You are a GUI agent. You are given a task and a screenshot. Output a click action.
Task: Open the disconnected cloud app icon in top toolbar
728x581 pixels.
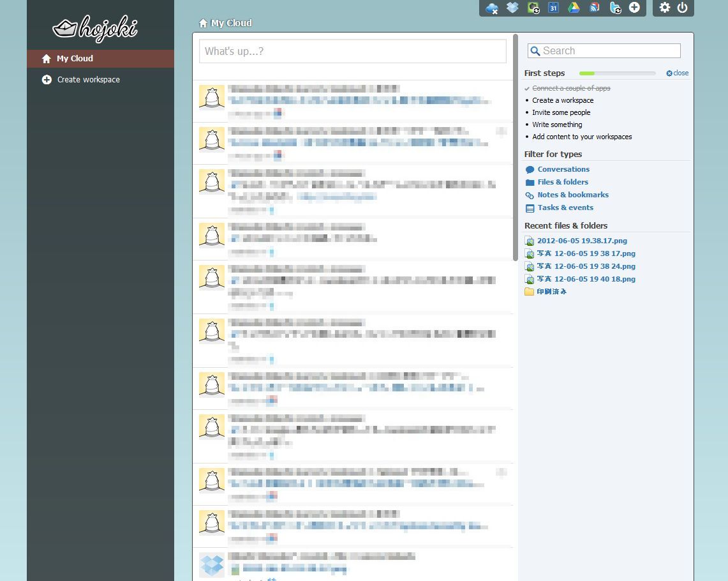pos(492,8)
